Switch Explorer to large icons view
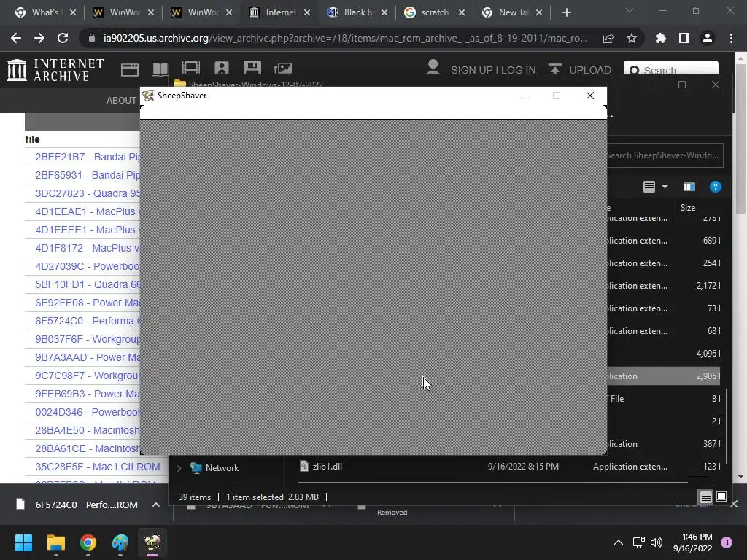The height and width of the screenshot is (560, 747). click(721, 497)
